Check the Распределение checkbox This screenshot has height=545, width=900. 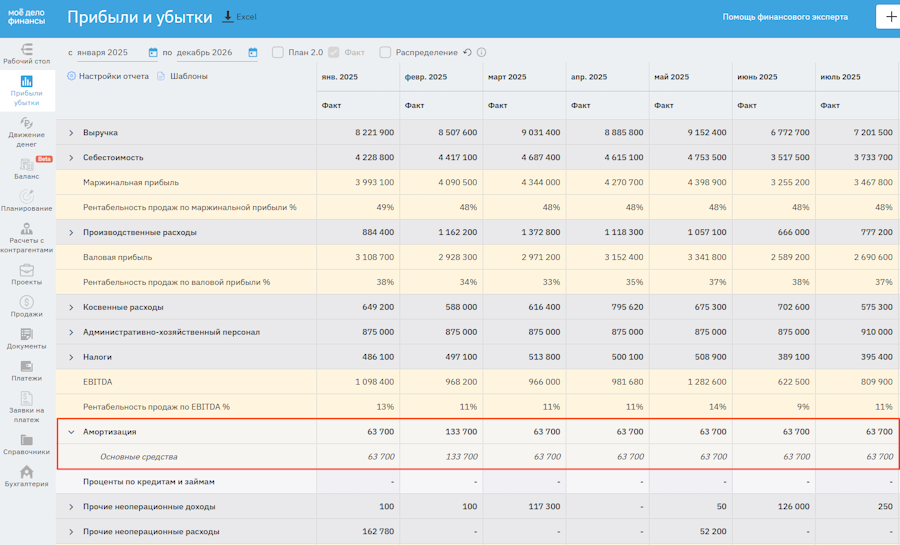[x=385, y=52]
